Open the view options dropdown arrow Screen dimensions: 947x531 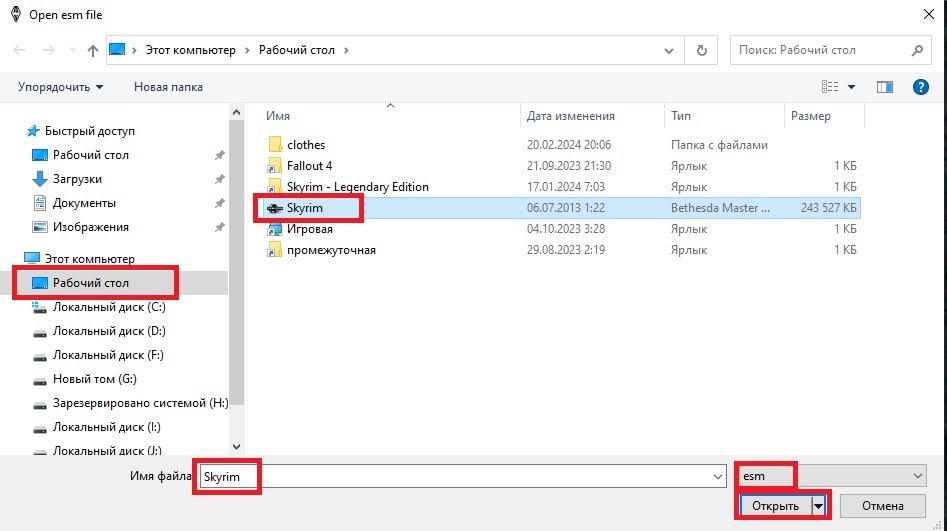pos(851,87)
